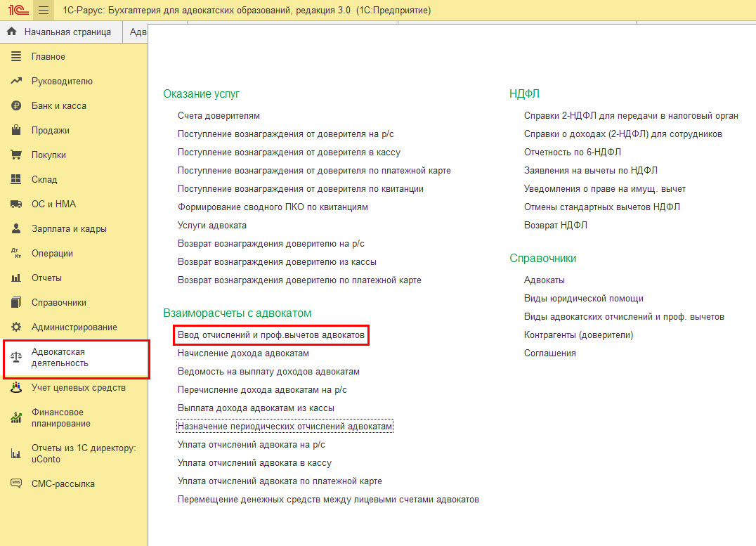Open the Зарплата и кадры section
Viewport: 756px width, 546px height.
click(x=69, y=229)
